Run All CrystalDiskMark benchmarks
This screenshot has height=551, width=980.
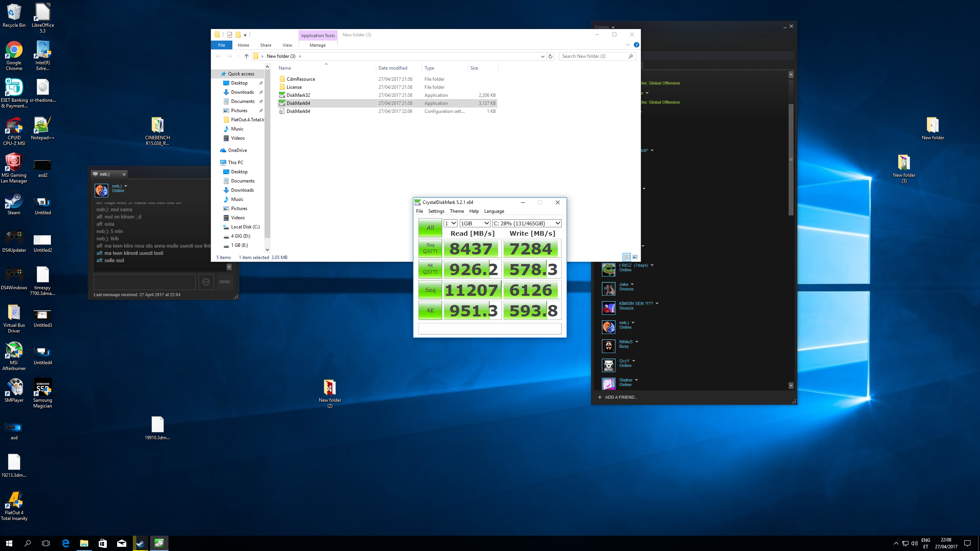pyautogui.click(x=430, y=228)
